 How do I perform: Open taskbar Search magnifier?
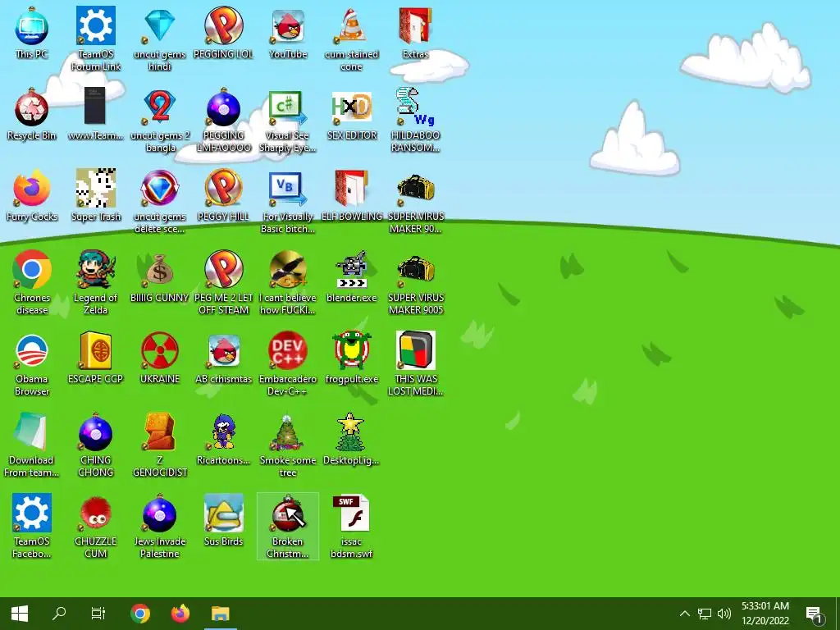(59, 614)
